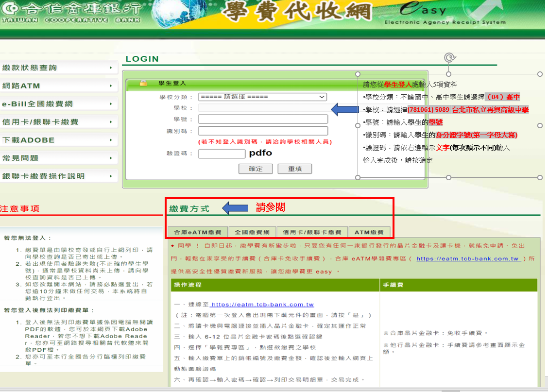The width and height of the screenshot is (548, 392).
Task: Click the easy Electronic Agency Receipt System logo
Action: pos(445,13)
